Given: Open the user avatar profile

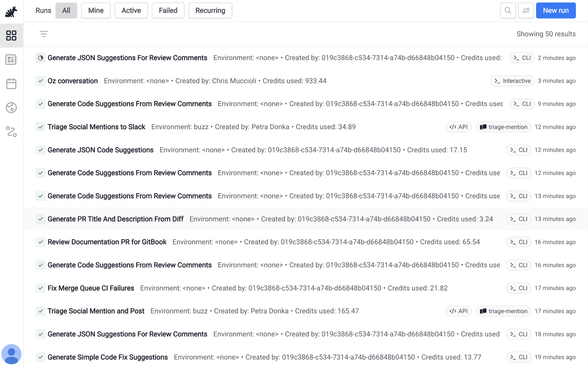Looking at the screenshot, I should [11, 354].
